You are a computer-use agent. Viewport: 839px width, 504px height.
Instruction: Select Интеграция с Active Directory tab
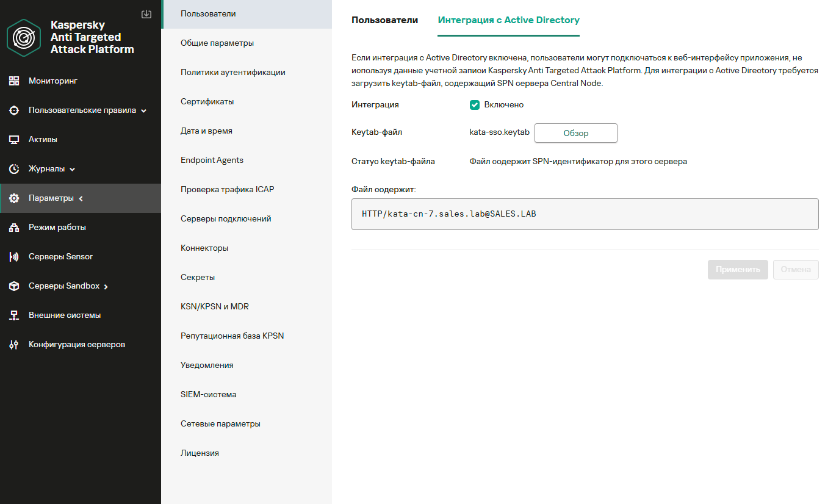(509, 20)
